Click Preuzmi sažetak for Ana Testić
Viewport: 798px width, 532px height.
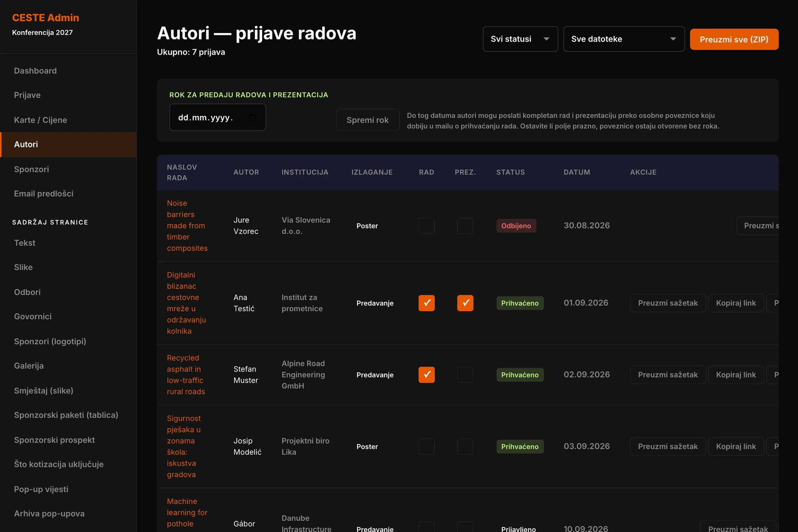(668, 303)
